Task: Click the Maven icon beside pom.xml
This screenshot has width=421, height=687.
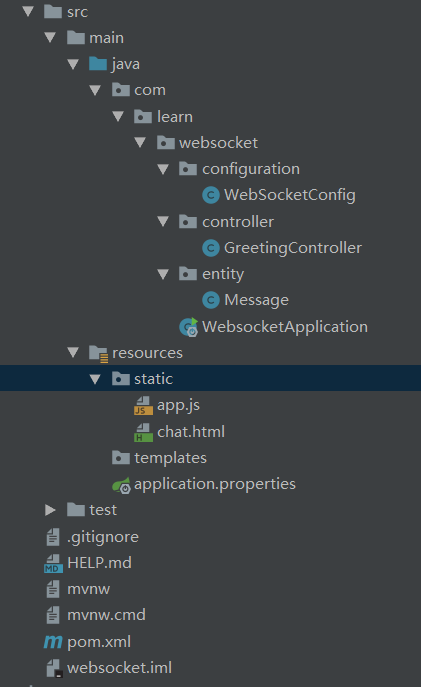Action: tap(53, 642)
